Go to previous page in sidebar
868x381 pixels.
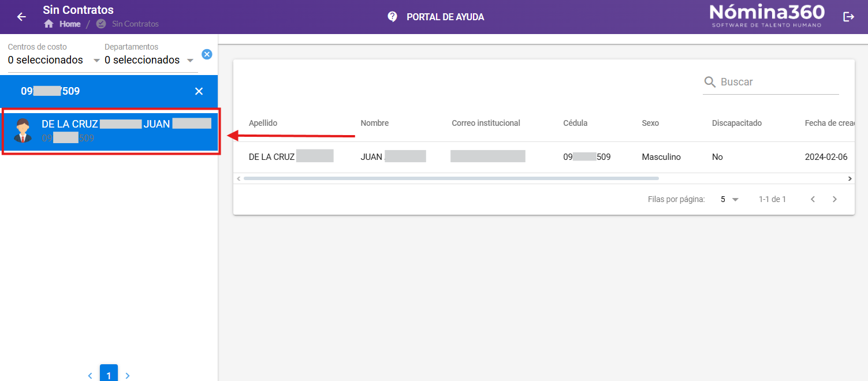90,376
